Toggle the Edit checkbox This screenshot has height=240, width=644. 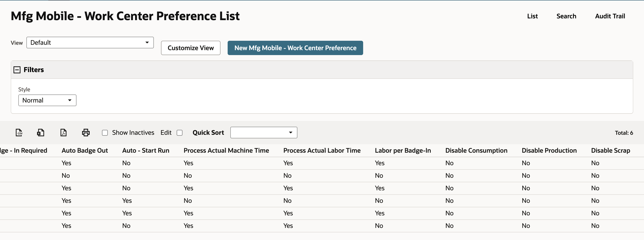[x=180, y=133]
